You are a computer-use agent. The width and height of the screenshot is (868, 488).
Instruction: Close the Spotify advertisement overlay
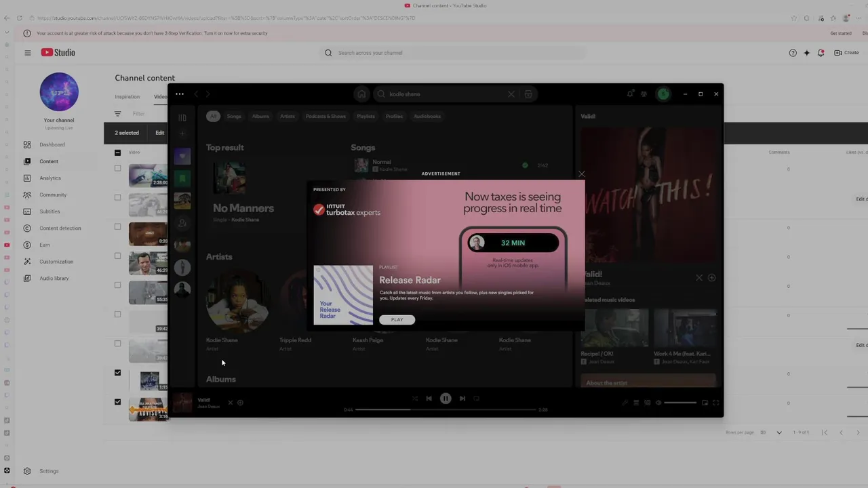tap(581, 174)
